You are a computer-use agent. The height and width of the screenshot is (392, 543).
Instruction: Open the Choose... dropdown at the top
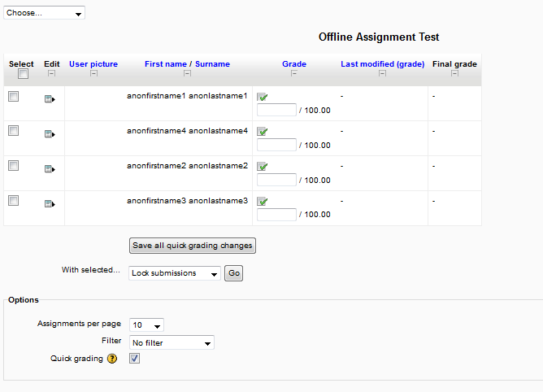[x=44, y=13]
